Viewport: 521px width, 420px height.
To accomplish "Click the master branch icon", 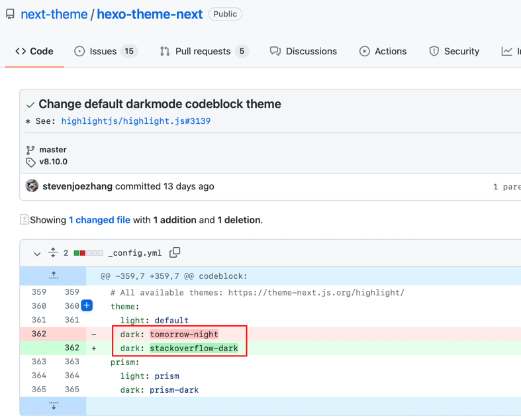I will (x=30, y=150).
